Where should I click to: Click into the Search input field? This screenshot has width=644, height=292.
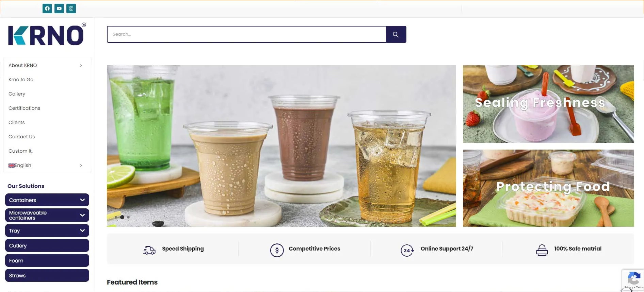[x=246, y=34]
